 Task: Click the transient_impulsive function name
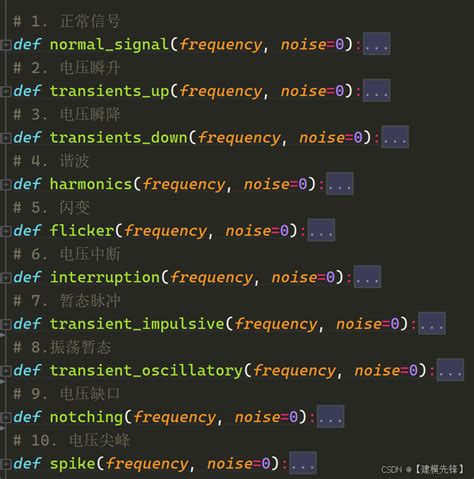(x=137, y=324)
